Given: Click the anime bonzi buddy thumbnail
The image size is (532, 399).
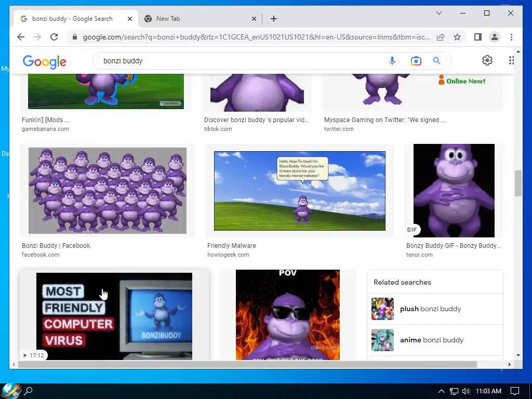Looking at the screenshot, I should click(382, 340).
